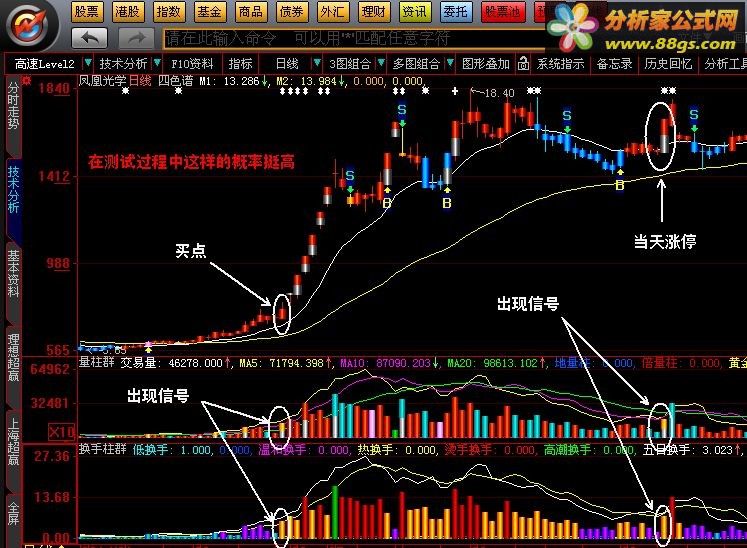The width and height of the screenshot is (747, 548).
Task: Open the 基金 category
Action: (210, 12)
